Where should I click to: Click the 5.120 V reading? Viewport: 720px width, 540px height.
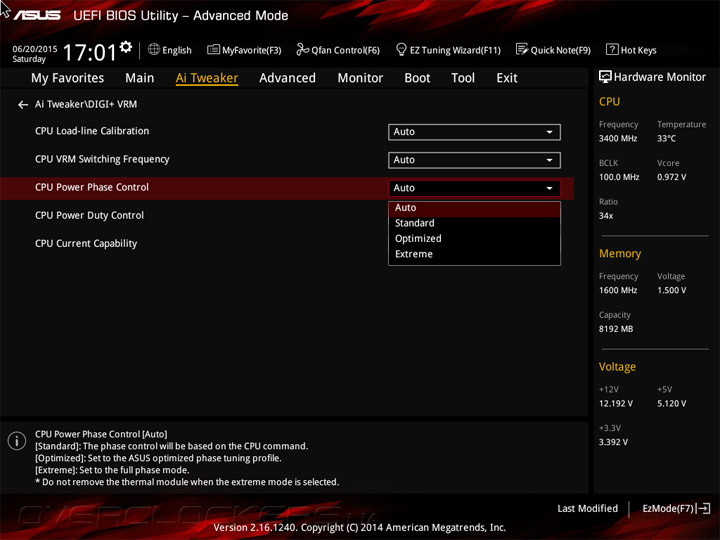(672, 404)
